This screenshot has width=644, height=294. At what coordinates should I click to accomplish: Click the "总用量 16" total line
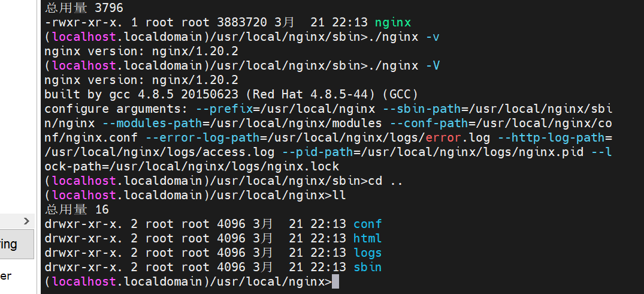click(77, 210)
